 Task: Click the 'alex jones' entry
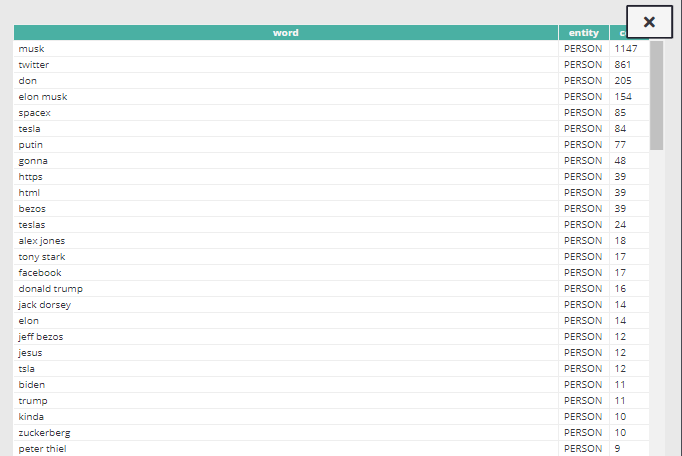(42, 241)
